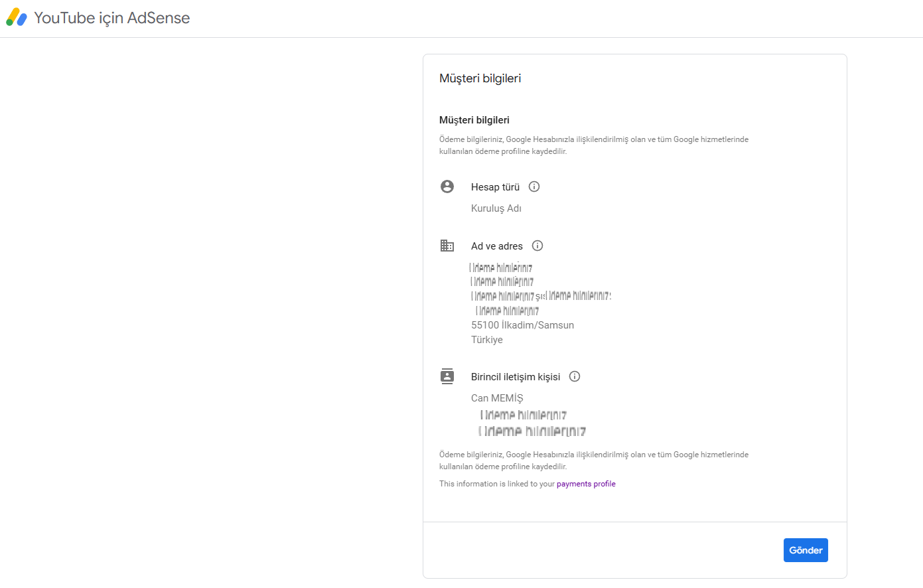The height and width of the screenshot is (588, 923).
Task: Click the Türkiye country line
Action: (487, 340)
